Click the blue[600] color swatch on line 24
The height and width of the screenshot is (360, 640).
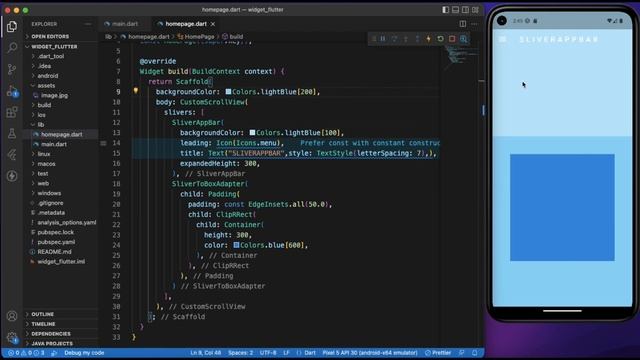point(236,245)
